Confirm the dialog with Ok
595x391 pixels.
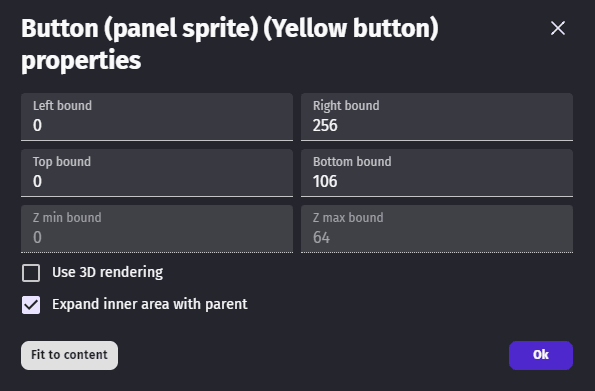coord(541,355)
